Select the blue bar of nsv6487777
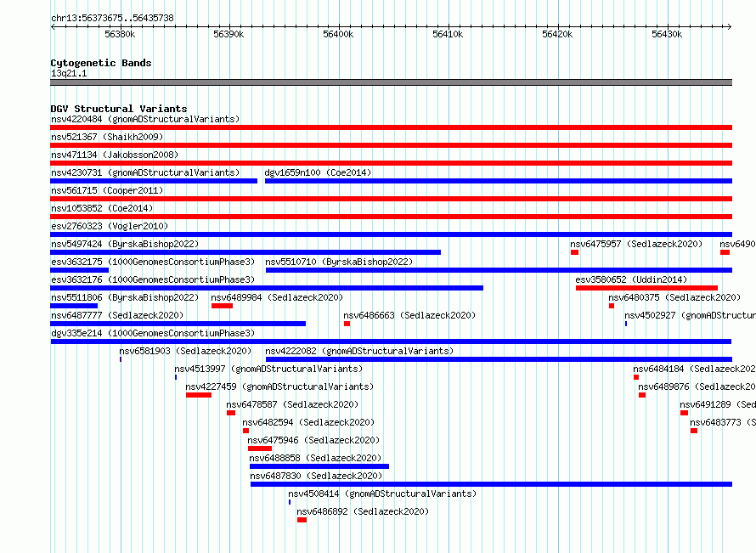 click(178, 324)
